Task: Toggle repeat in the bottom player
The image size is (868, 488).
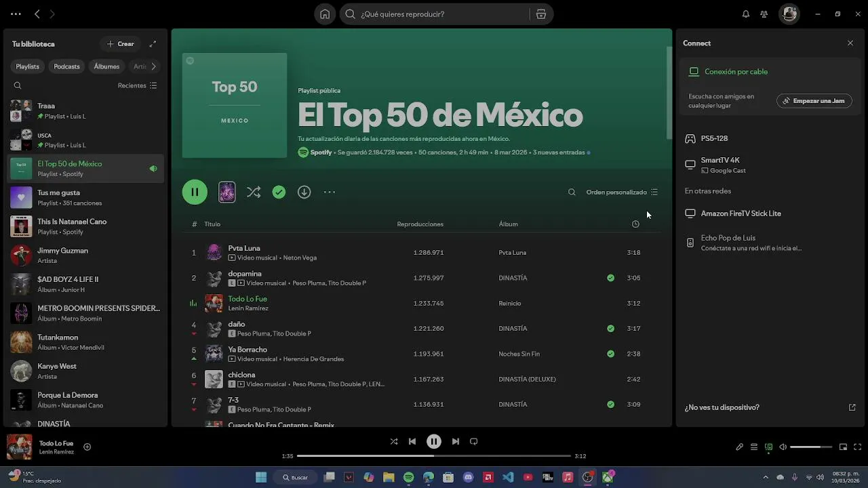Action: (474, 441)
